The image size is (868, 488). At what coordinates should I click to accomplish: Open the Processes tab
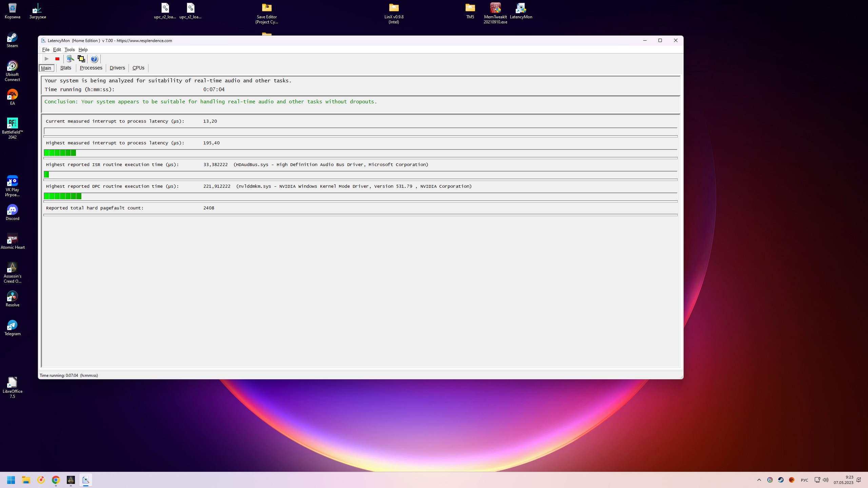pos(91,68)
